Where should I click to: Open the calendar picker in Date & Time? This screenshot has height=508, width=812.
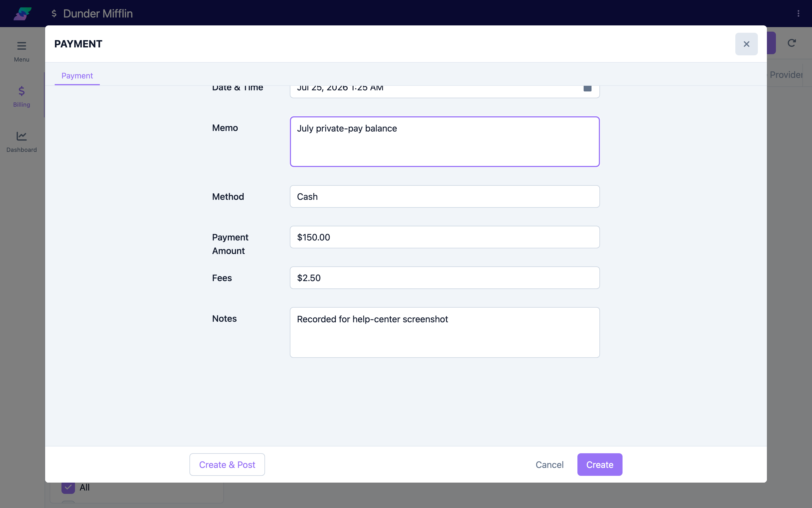click(587, 88)
